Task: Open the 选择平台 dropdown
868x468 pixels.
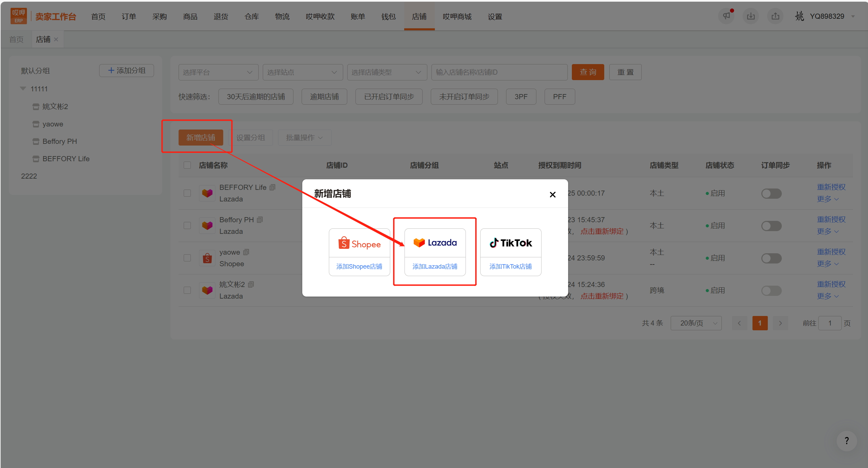Action: (x=218, y=72)
